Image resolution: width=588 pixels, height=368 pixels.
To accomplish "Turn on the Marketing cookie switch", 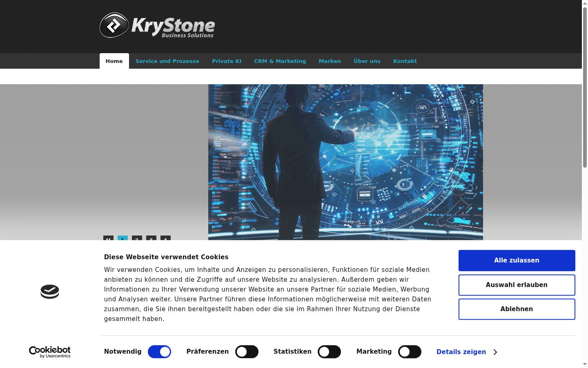I will 410,352.
